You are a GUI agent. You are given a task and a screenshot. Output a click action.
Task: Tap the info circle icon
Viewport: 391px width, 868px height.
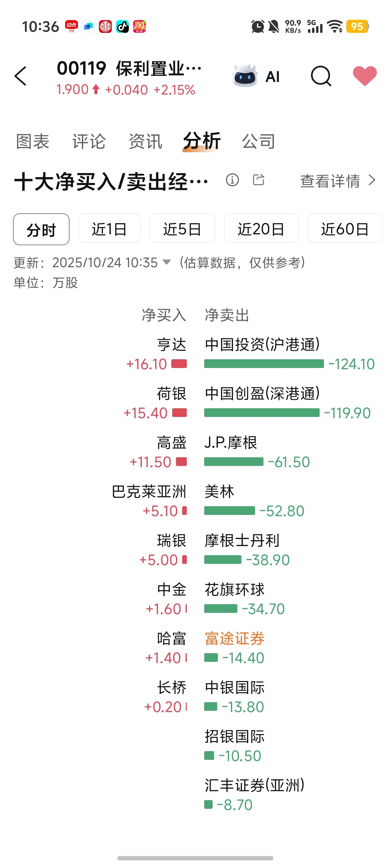pos(232,180)
